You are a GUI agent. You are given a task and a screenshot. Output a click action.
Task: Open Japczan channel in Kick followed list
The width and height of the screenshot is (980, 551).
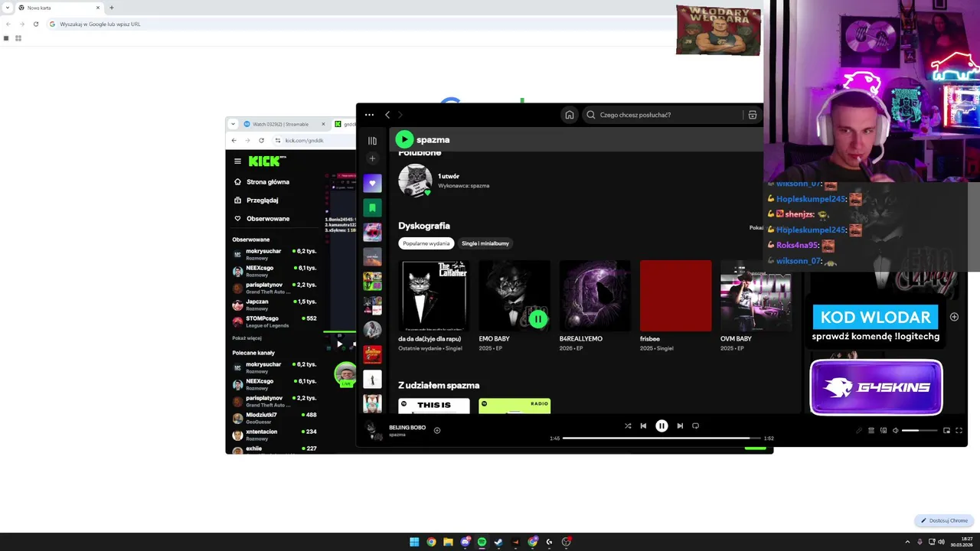point(274,305)
